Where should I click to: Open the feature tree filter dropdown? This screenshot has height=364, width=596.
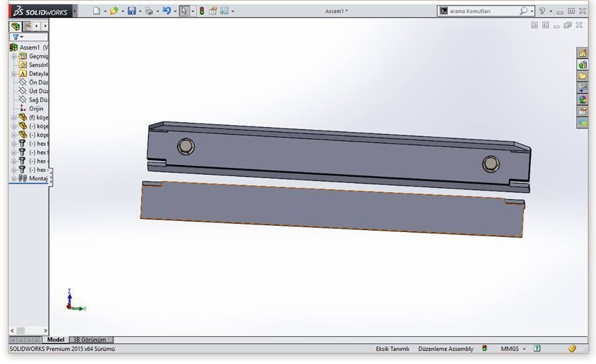click(x=17, y=37)
